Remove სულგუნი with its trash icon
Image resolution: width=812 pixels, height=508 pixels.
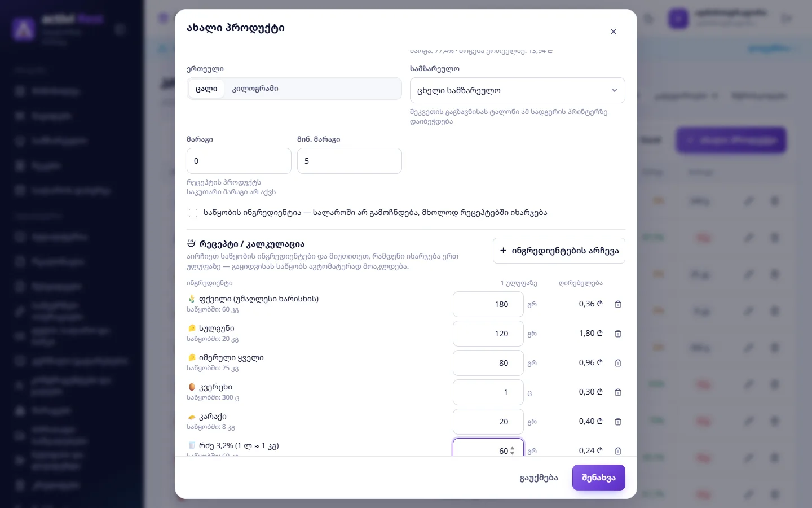pos(618,334)
